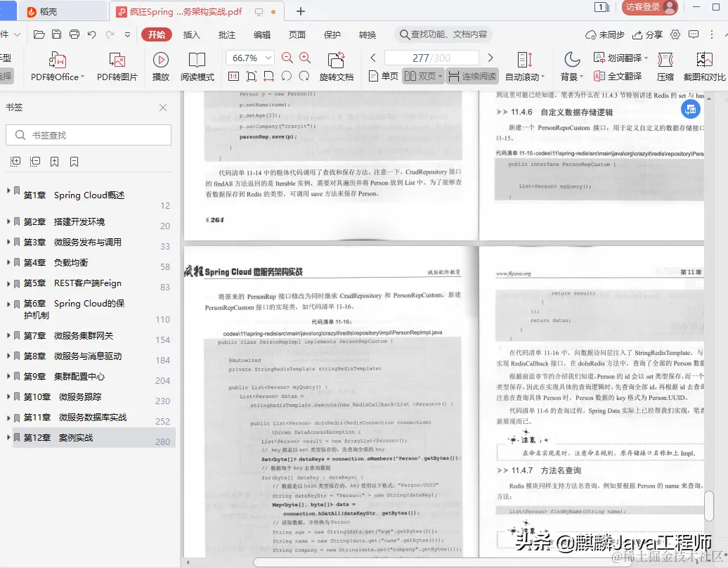Click 书签查找 search field

pos(89,135)
